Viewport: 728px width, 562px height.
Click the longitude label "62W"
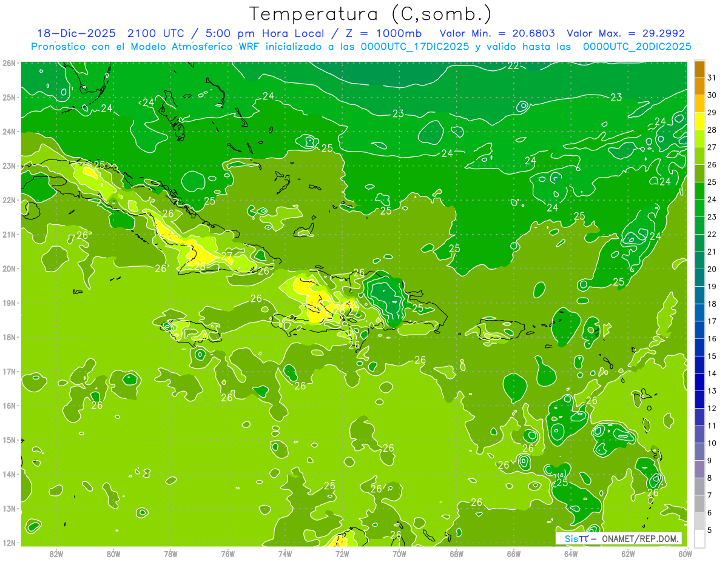628,553
